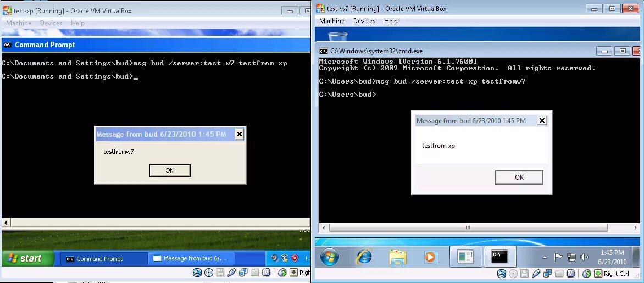
Task: Click optical disc indicator in test-xp status bar
Action: point(209,273)
